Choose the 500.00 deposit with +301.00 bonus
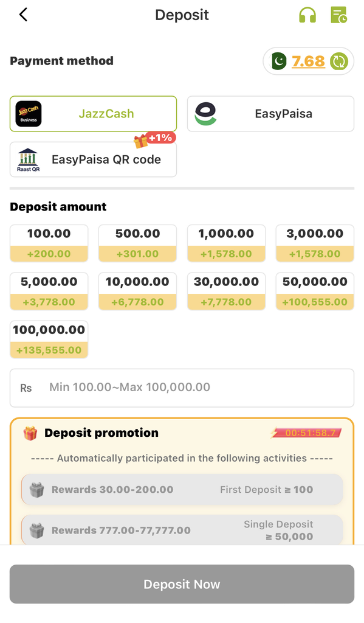This screenshot has height=623, width=364. click(x=137, y=243)
